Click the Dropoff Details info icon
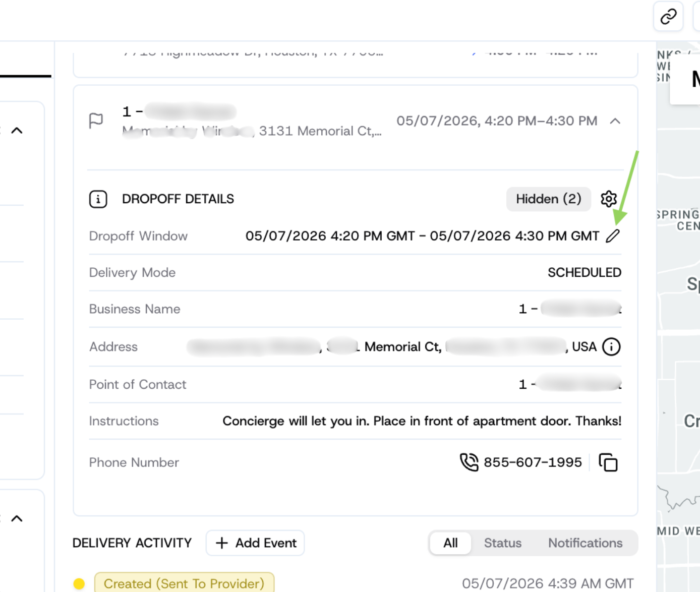 pyautogui.click(x=98, y=199)
